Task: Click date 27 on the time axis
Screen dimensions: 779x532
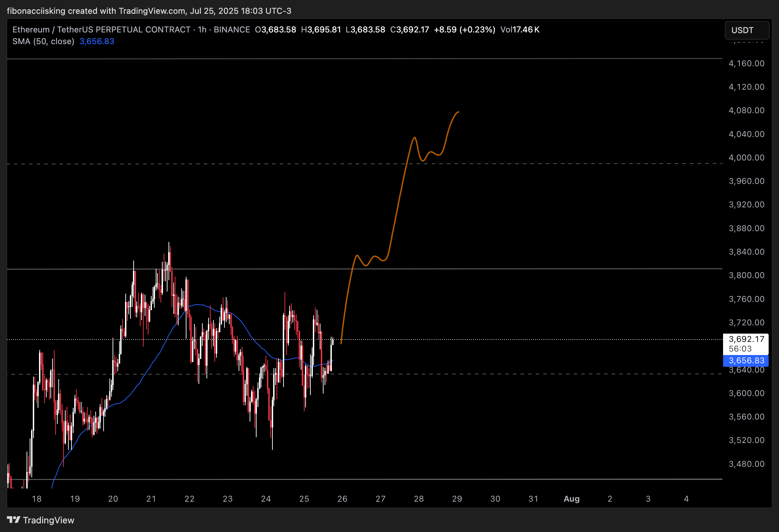Action: pyautogui.click(x=381, y=499)
